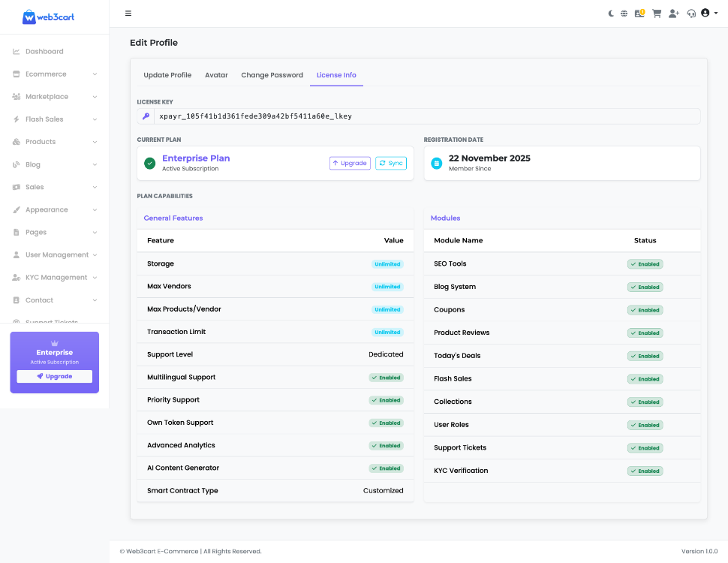This screenshot has height=563, width=728.
Task: Switch to the Change Password tab
Action: coord(272,75)
